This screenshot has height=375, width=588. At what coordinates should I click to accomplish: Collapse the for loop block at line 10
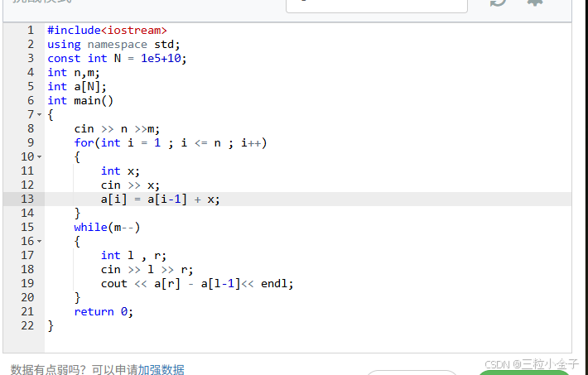(x=40, y=156)
